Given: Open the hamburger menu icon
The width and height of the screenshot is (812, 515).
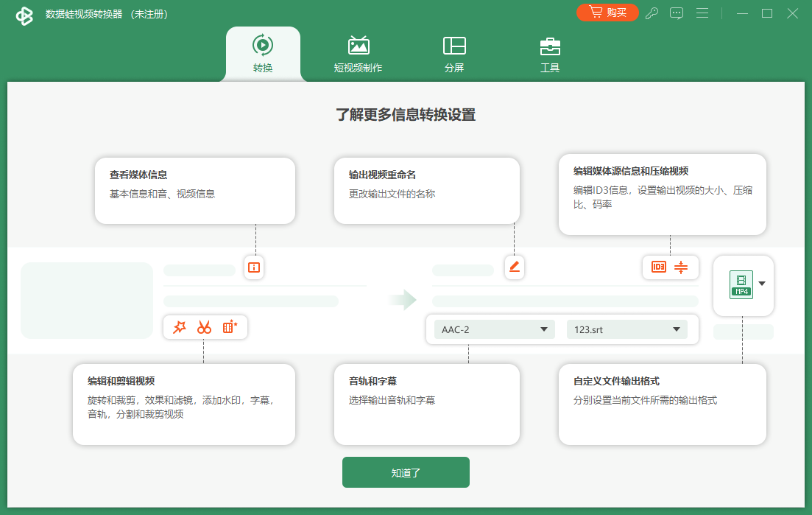Looking at the screenshot, I should 702,13.
